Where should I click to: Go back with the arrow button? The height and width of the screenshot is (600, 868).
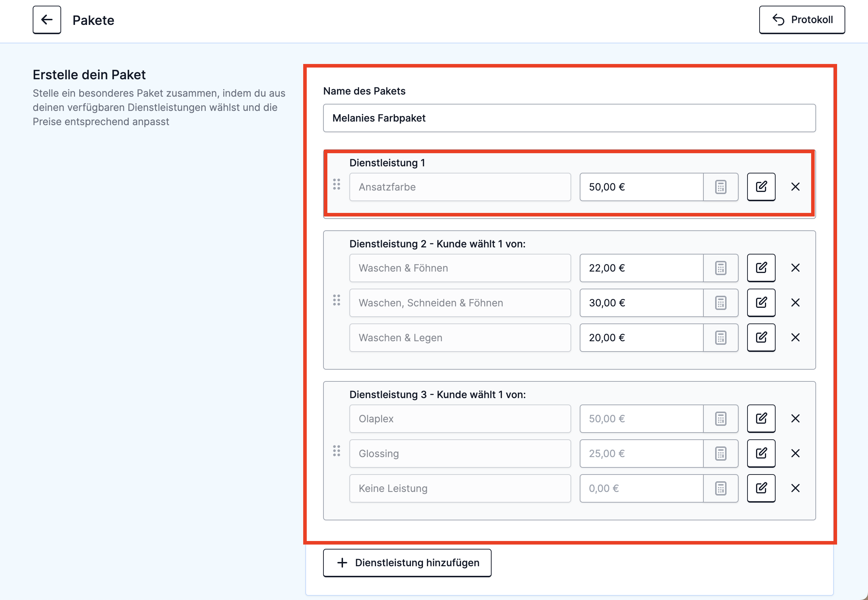coord(47,20)
